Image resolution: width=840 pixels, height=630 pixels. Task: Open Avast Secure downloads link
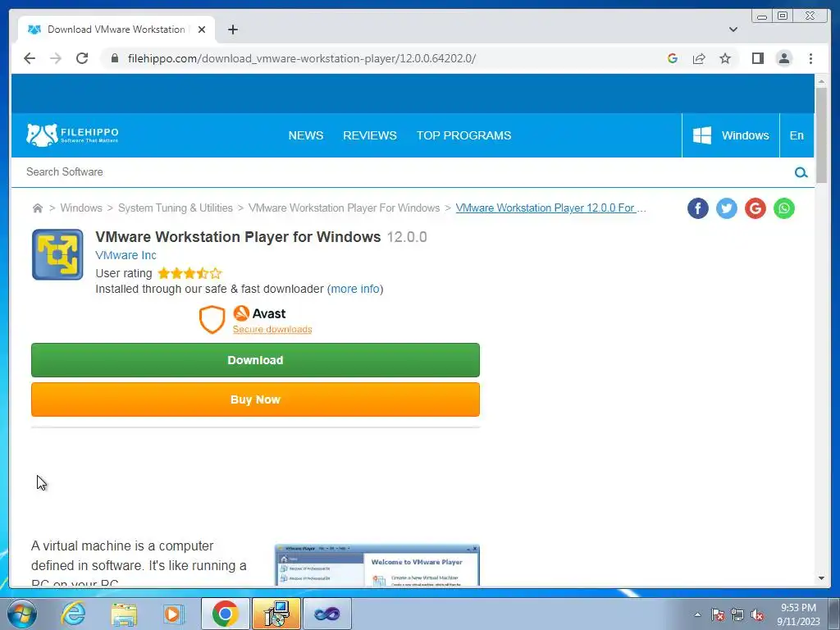pyautogui.click(x=272, y=330)
